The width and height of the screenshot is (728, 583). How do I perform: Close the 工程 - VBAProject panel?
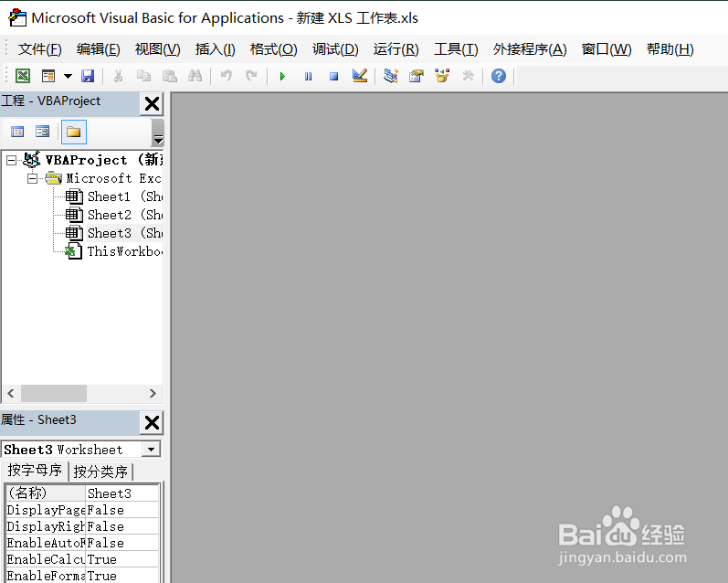pos(152,103)
